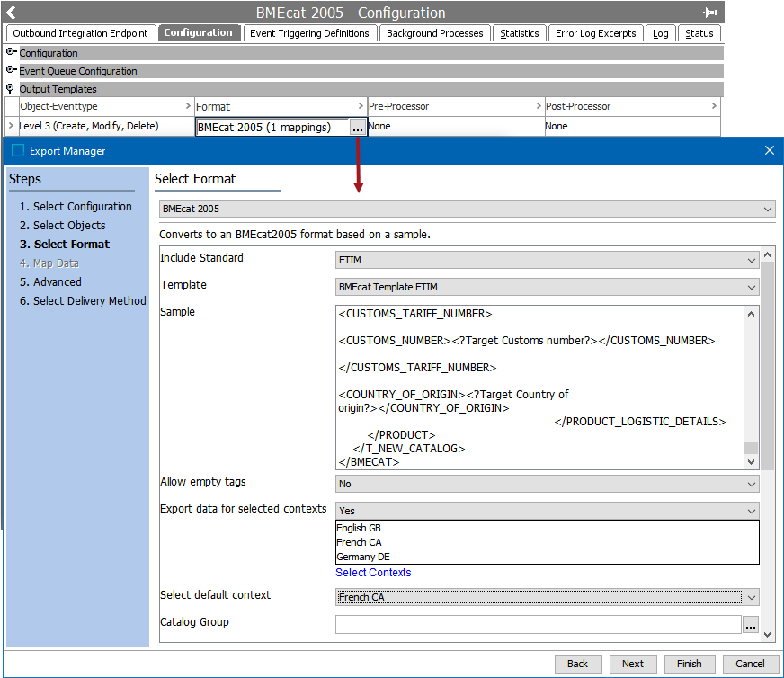Open the Format ellipsis button for BMEcat 2005

pos(358,128)
